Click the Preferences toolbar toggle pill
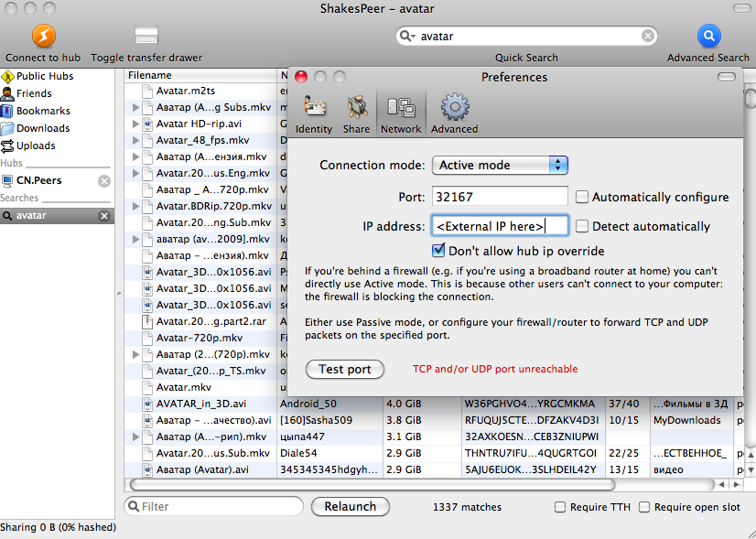The image size is (756, 539). pos(727,77)
